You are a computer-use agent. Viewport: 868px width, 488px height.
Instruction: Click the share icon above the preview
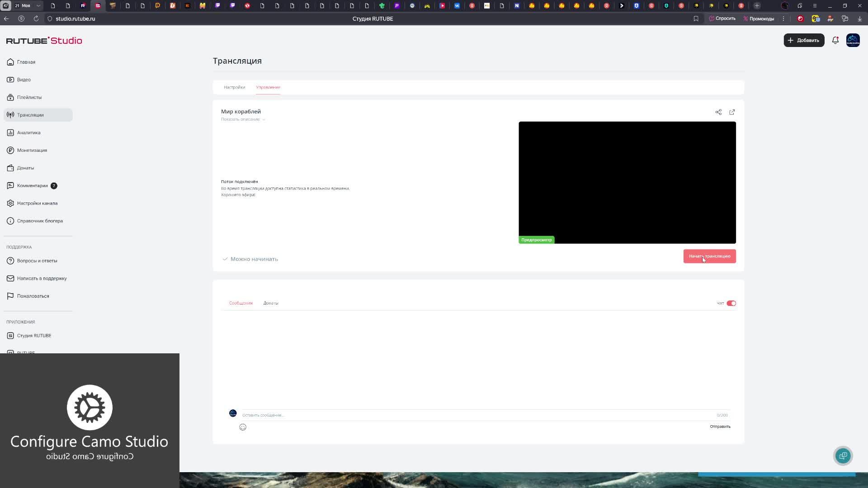[718, 112]
